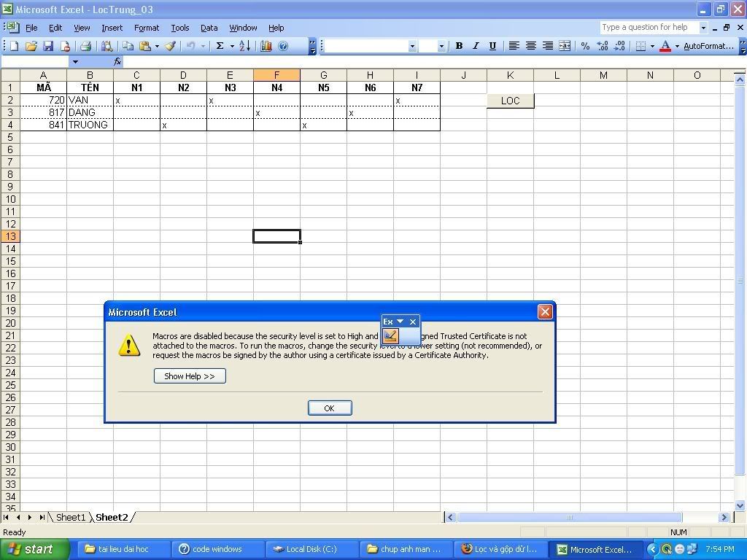This screenshot has height=560, width=747.
Task: Switch to the Sheet1 tab
Action: click(71, 517)
